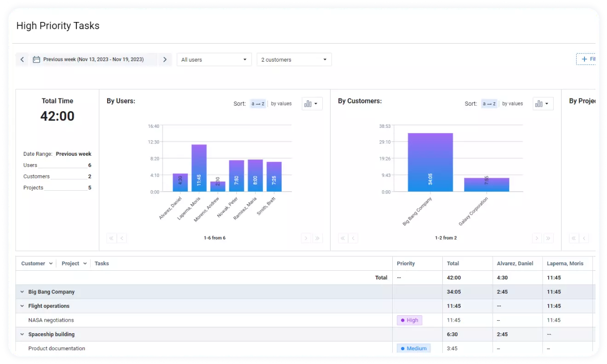607x364 pixels.
Task: Open calendar for Previous week date range
Action: point(37,60)
